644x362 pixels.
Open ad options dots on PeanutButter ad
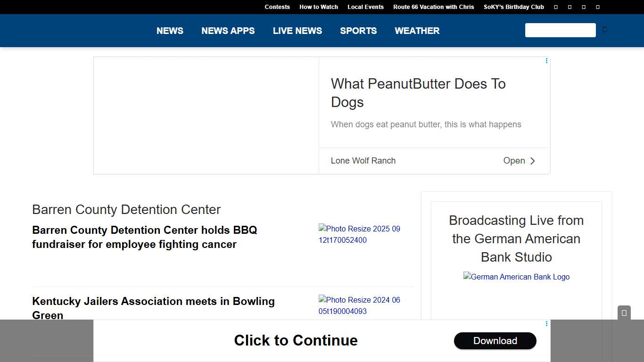[546, 61]
